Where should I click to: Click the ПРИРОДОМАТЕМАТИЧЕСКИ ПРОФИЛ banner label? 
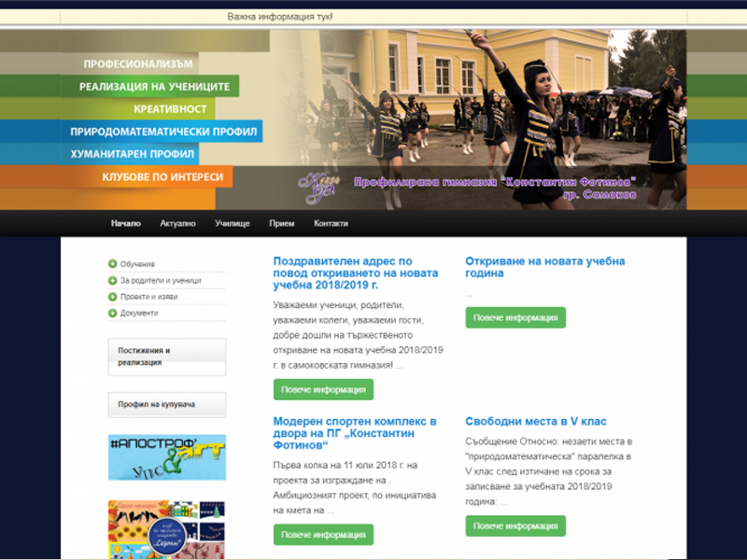point(163,132)
